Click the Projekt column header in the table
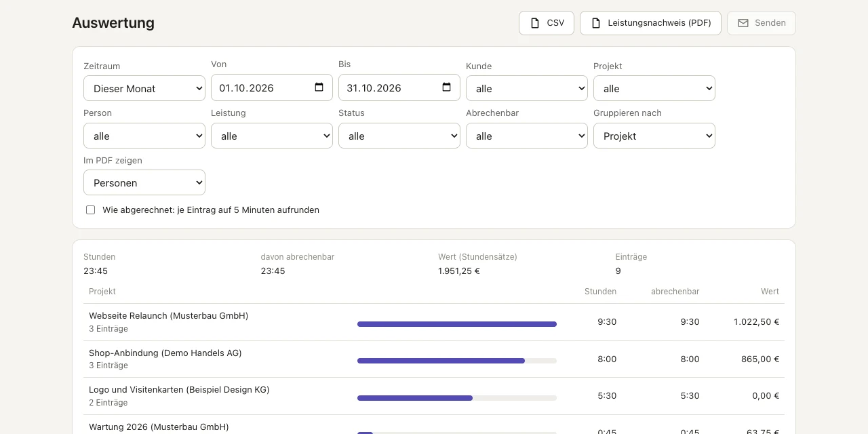The image size is (868, 434). pos(102,292)
